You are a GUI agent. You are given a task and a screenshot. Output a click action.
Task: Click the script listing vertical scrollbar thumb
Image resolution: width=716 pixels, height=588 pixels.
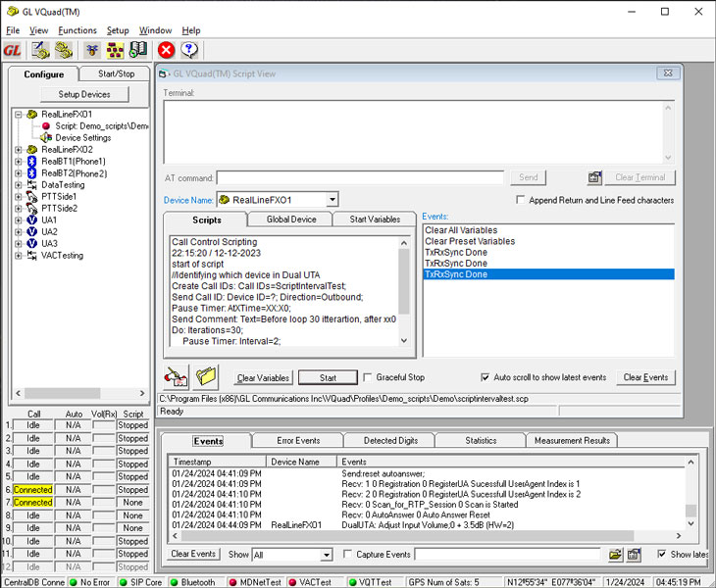[404, 281]
